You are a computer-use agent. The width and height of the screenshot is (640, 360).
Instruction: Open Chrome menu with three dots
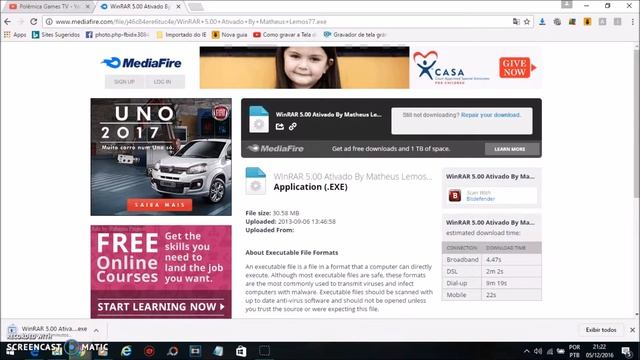click(633, 22)
